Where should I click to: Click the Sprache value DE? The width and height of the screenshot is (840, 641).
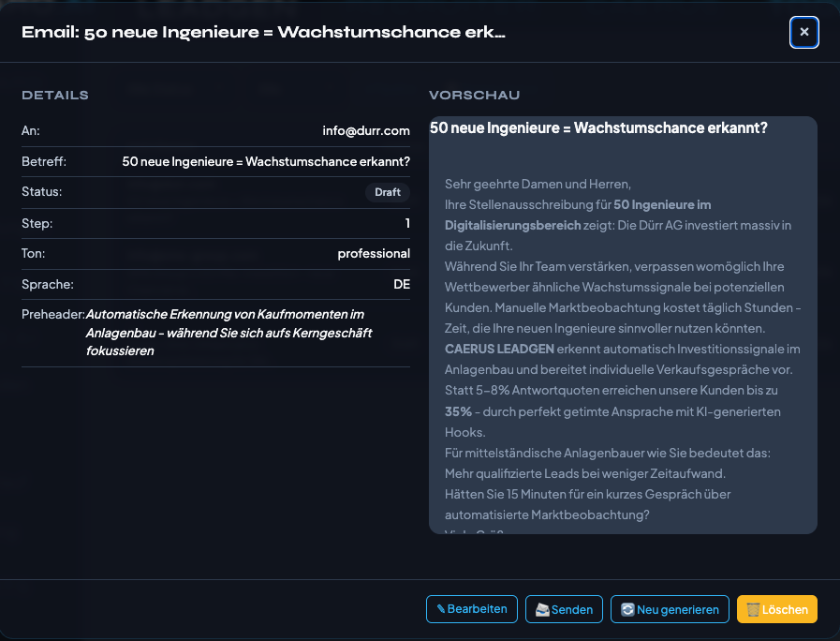(x=402, y=284)
